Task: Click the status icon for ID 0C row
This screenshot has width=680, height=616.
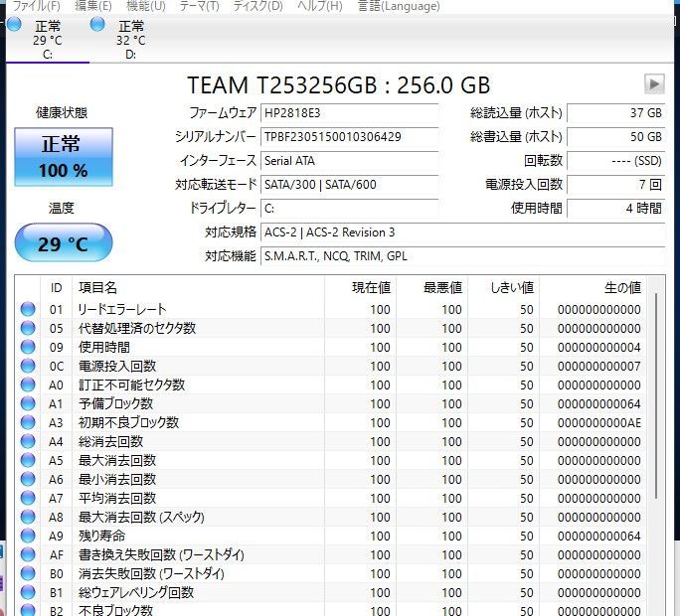Action: pyautogui.click(x=28, y=366)
